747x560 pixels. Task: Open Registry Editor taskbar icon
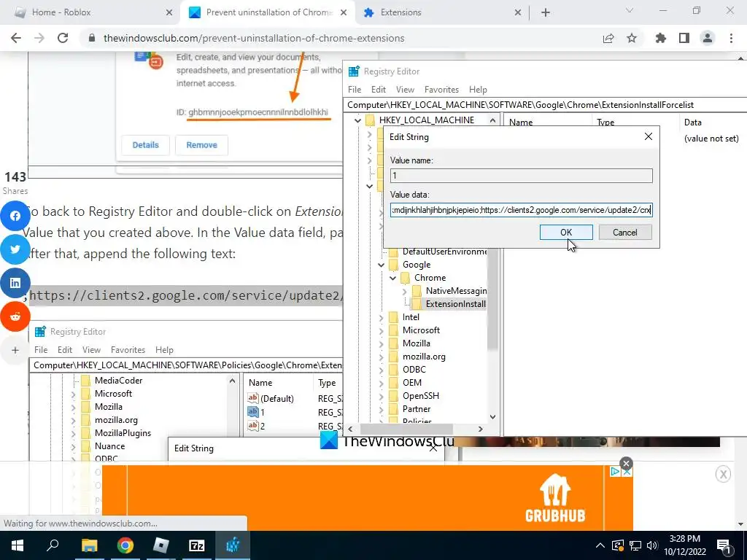[233, 545]
